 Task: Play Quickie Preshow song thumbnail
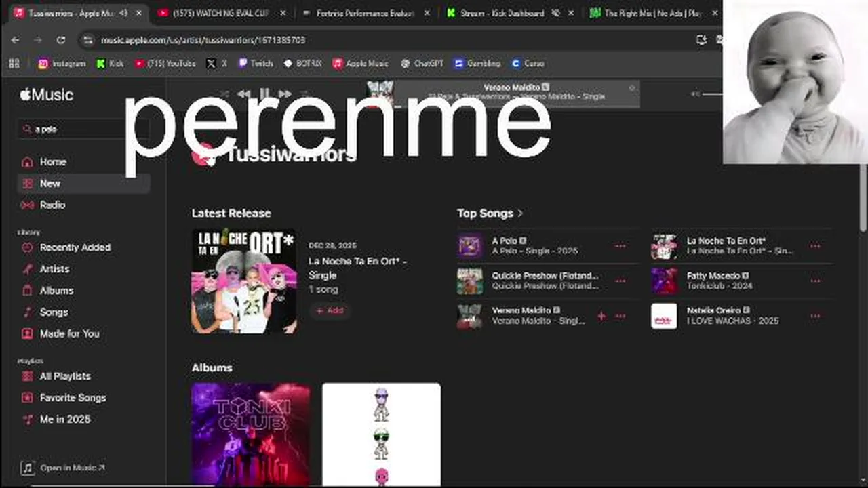470,281
